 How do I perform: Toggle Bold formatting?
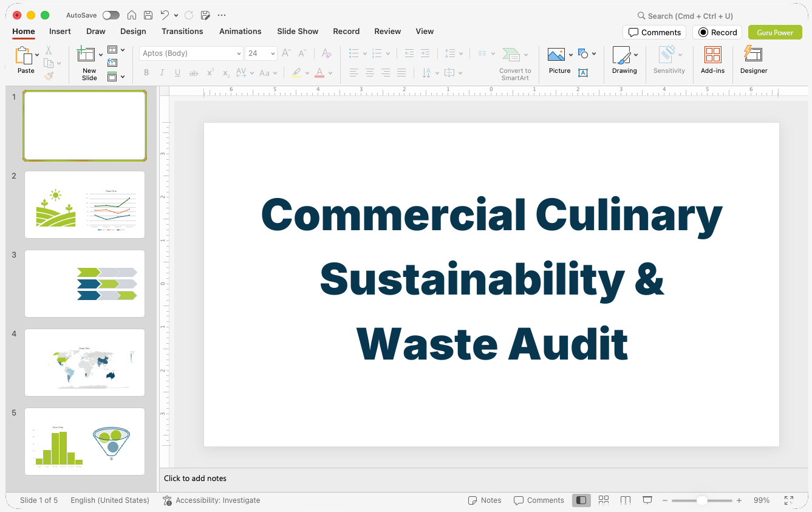pyautogui.click(x=146, y=73)
